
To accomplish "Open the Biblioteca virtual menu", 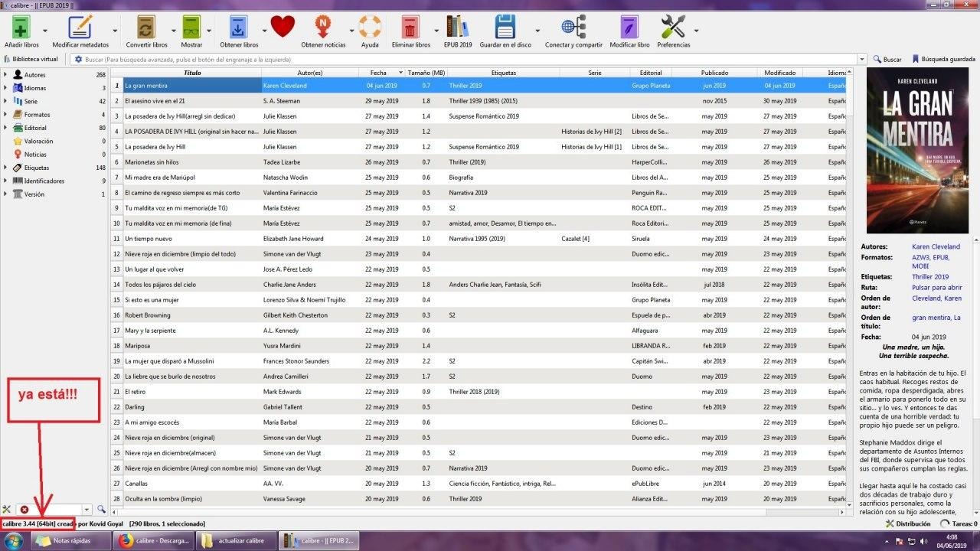I will pyautogui.click(x=31, y=59).
